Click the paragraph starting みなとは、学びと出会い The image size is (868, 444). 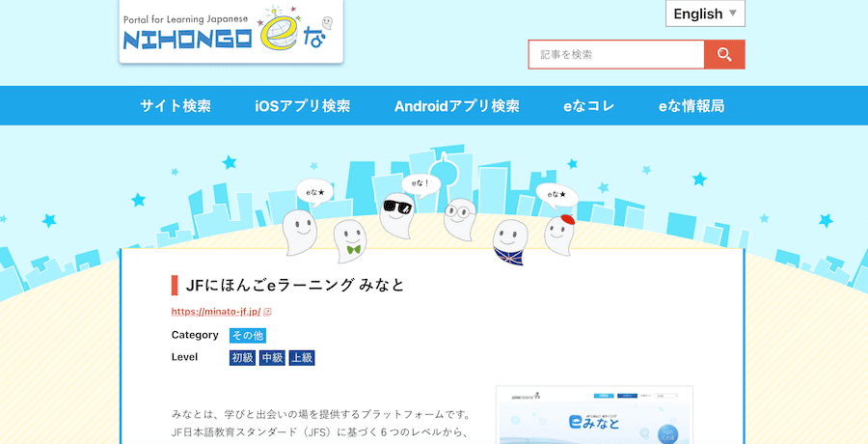(x=321, y=424)
